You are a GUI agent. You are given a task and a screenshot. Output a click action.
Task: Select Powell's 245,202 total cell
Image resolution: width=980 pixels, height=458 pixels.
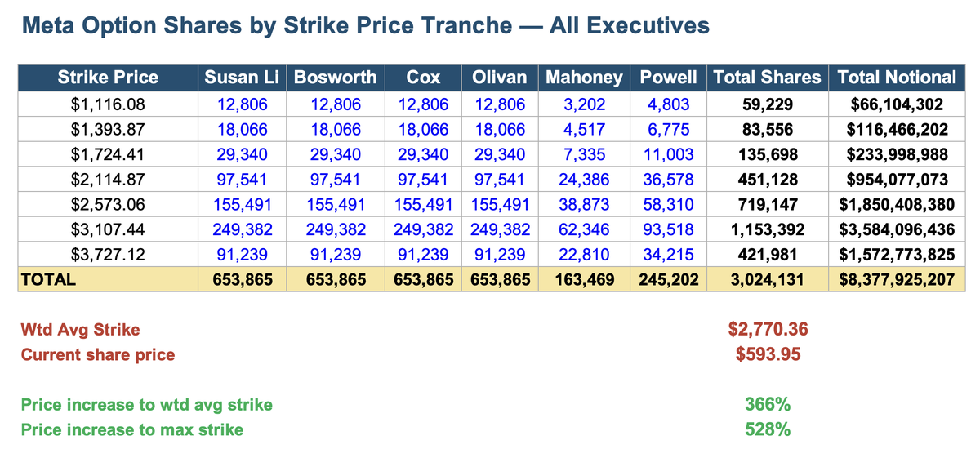[668, 279]
